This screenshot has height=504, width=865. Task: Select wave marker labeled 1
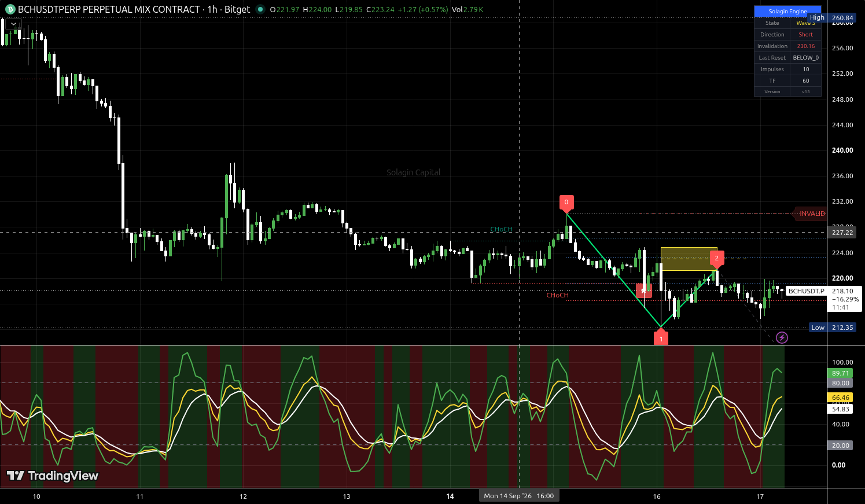pyautogui.click(x=661, y=338)
